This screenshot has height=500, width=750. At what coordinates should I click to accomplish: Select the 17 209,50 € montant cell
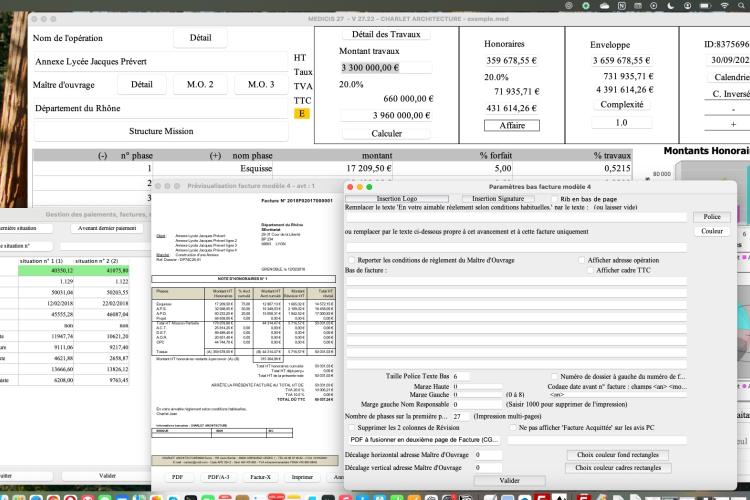(332, 168)
